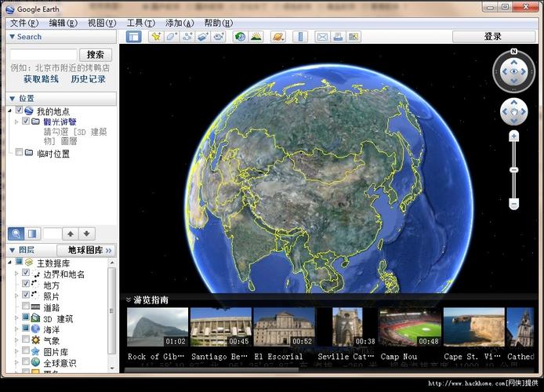Viewport: 544px width, 392px height.
Task: Toggle the sidebar visibility toolbar button
Action: (x=134, y=37)
